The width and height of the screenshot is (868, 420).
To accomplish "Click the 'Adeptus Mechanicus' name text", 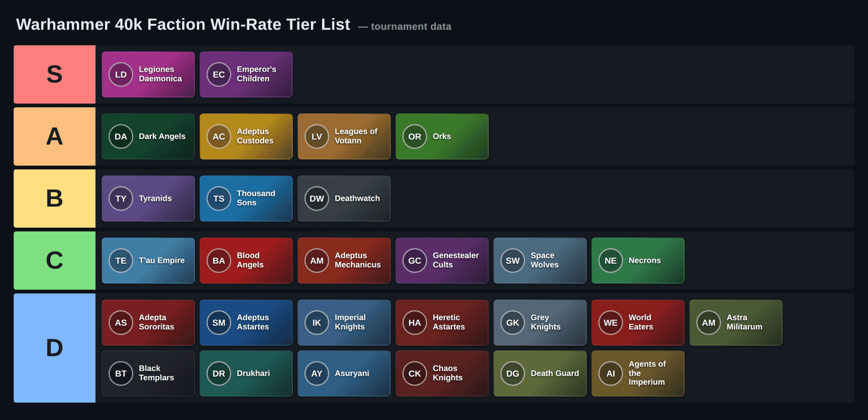I will click(x=358, y=260).
